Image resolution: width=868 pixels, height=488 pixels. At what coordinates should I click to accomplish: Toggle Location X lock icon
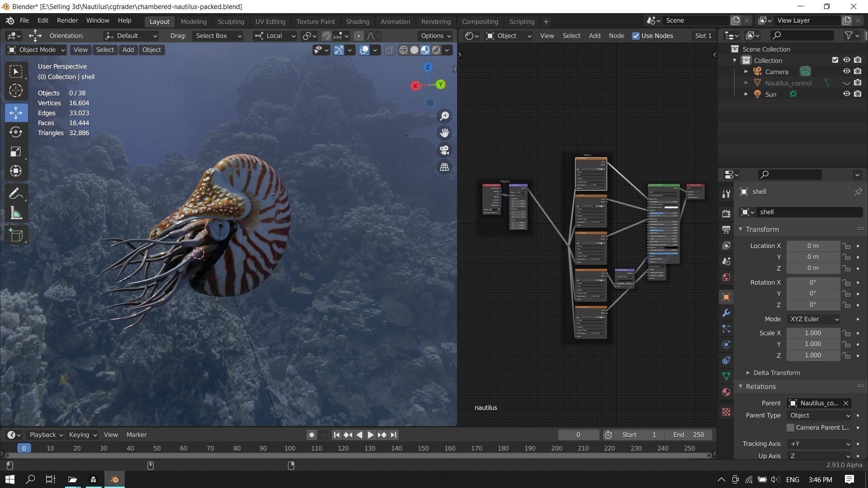coord(846,246)
